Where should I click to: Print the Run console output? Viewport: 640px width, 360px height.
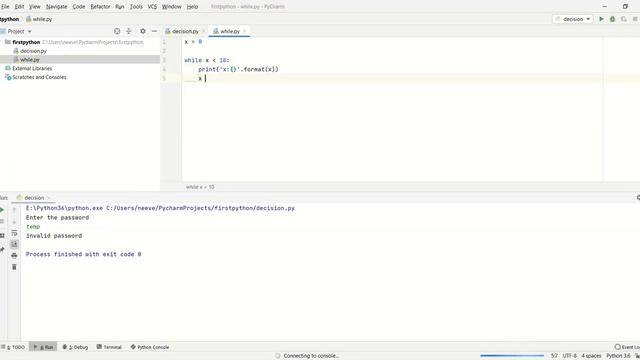tap(14, 256)
